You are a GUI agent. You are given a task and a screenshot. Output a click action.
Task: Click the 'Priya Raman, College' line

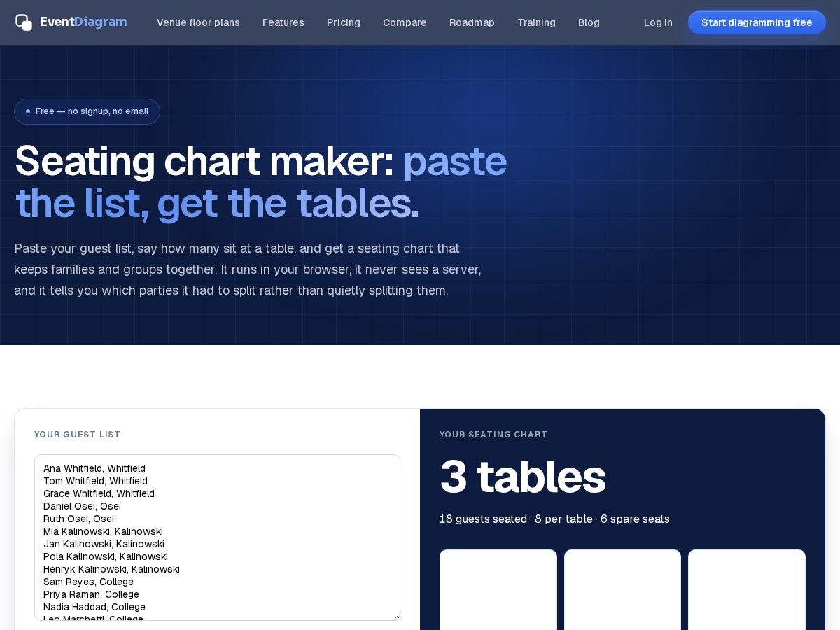(91, 594)
